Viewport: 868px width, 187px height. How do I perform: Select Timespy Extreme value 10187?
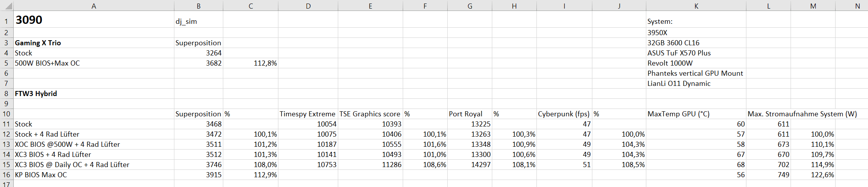point(308,144)
